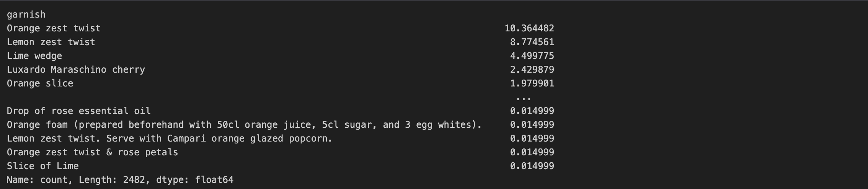Select the value 10.364482
Screen dimensions: 868x189
click(x=529, y=28)
